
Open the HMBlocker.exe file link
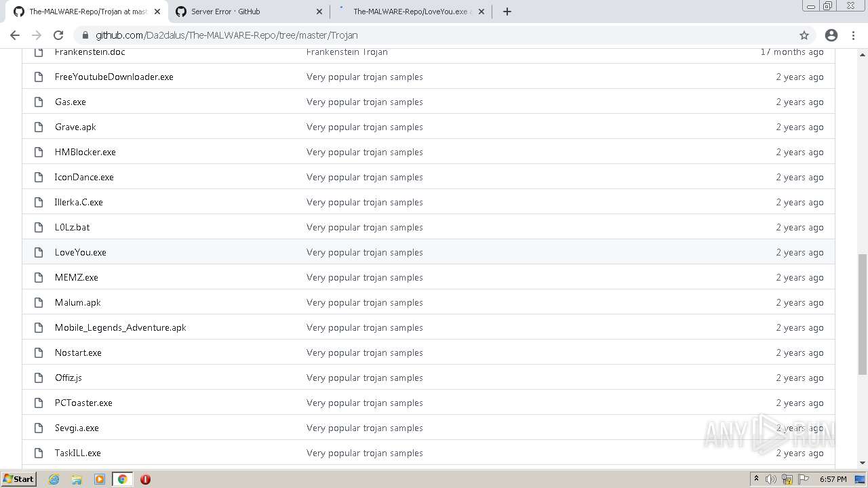point(85,152)
